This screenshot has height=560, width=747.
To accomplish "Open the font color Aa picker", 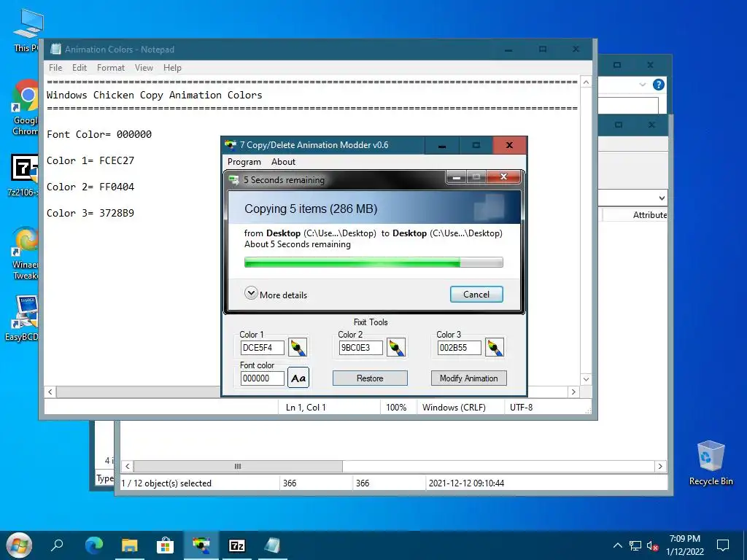I will [x=298, y=378].
